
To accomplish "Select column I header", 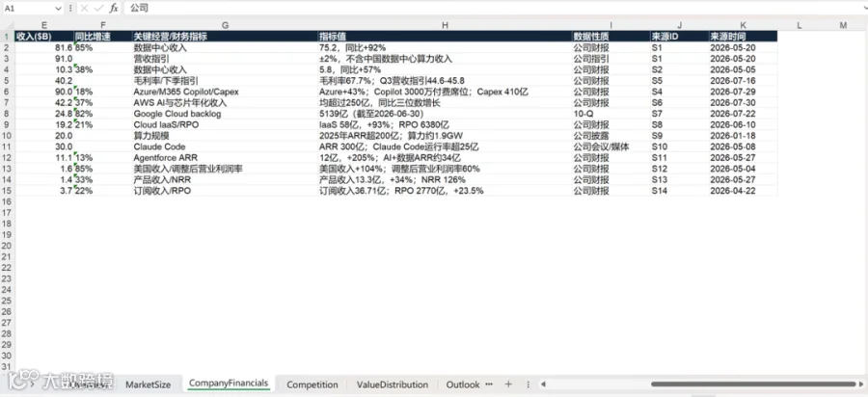I will pos(611,25).
